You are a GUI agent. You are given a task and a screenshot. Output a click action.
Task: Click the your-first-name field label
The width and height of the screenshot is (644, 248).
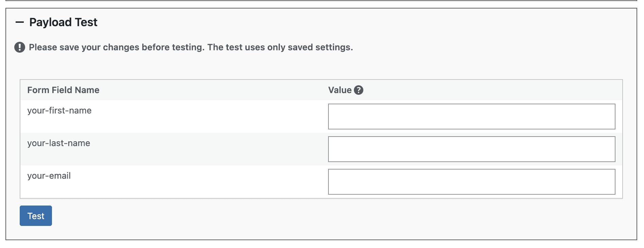point(59,110)
